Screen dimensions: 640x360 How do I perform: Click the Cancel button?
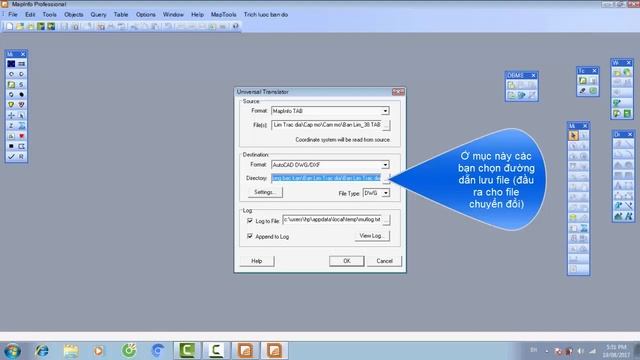point(384,261)
